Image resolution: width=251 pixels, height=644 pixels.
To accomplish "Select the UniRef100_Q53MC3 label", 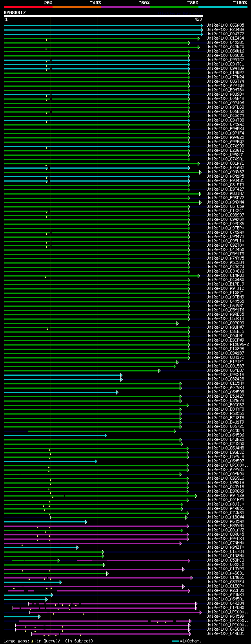I will 225,560.
